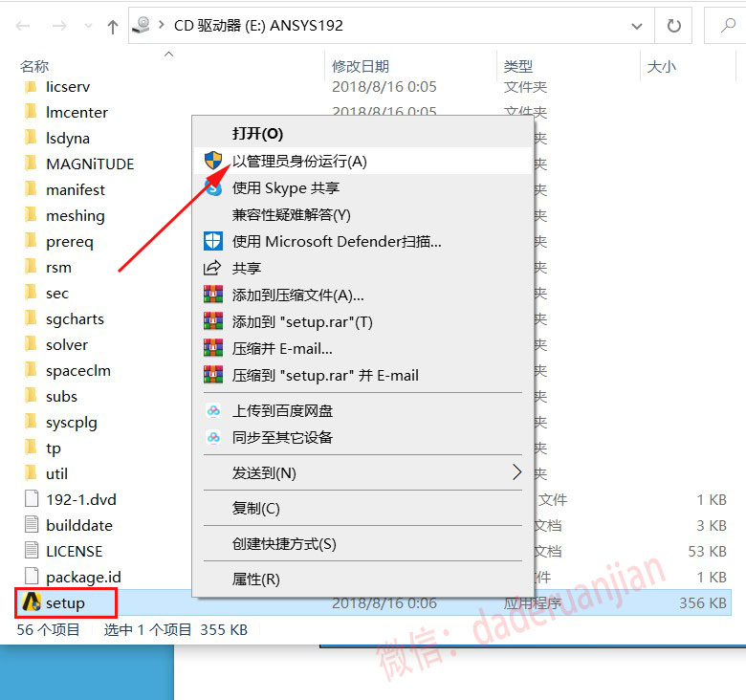Refresh the current folder view
The height and width of the screenshot is (700, 746).
[673, 26]
